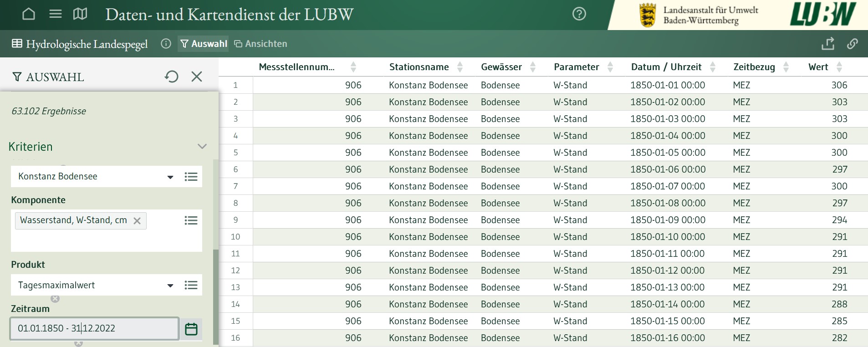Click the Hydrologische Landespegel title

coord(87,44)
